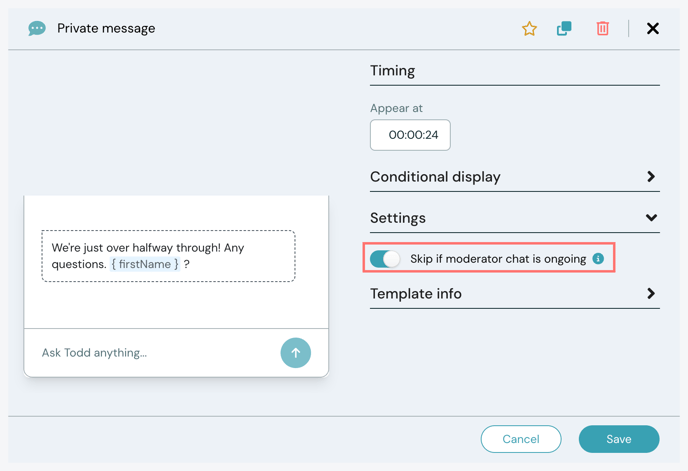The image size is (688, 471).
Task: Delete the message using the trash icon
Action: tap(602, 29)
